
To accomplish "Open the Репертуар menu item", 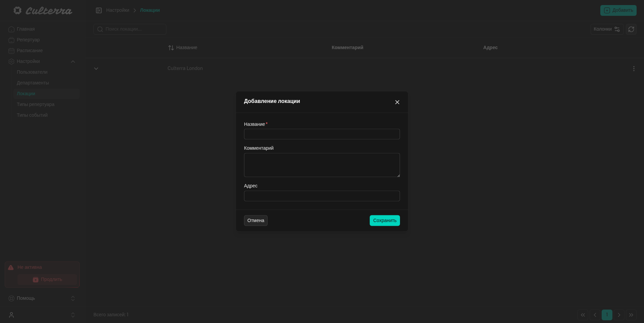I will [28, 40].
